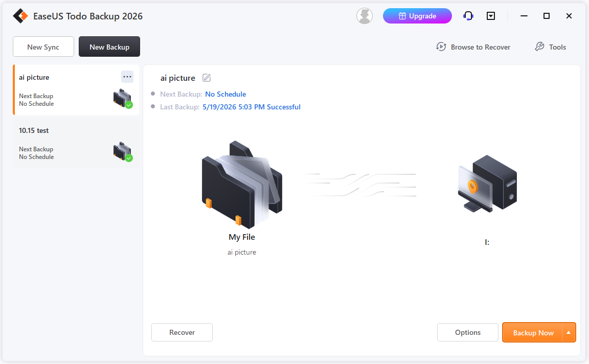Select the 10.15 test task card
Viewport: 589px width, 364px height.
[x=76, y=144]
